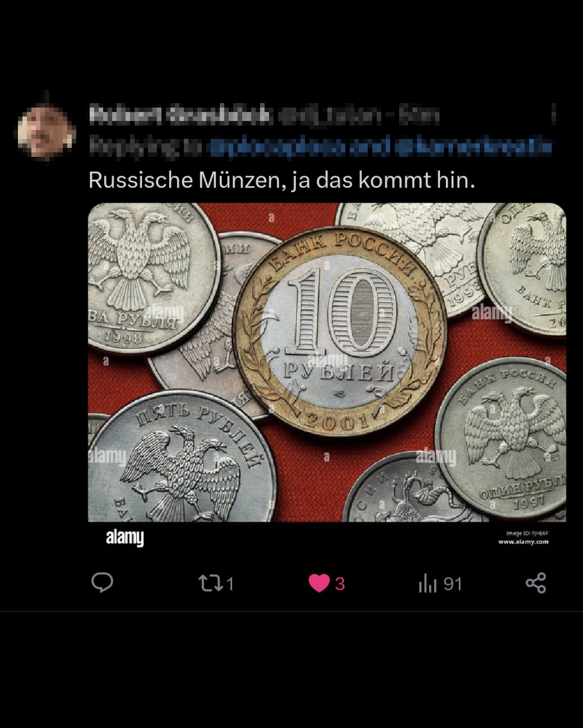View analytics via the bar chart icon

[428, 583]
